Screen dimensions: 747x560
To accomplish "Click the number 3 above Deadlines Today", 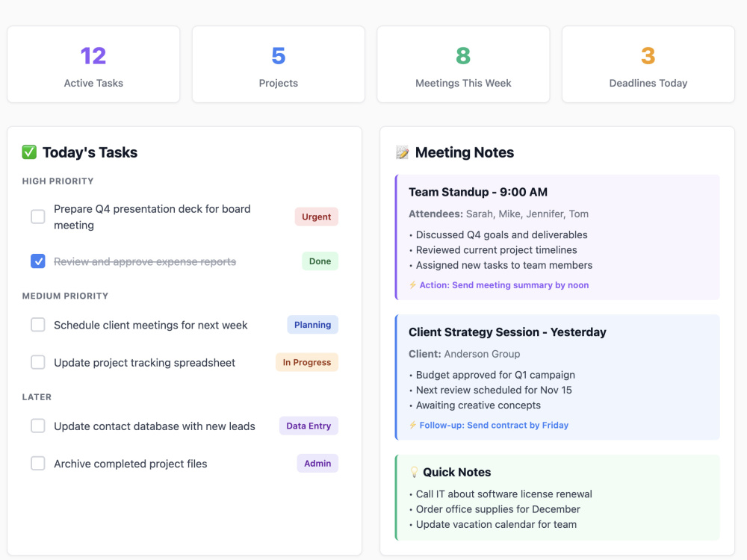I will [x=648, y=56].
